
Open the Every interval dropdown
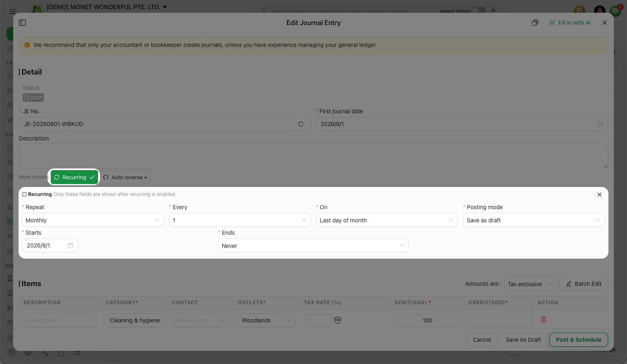click(x=240, y=220)
